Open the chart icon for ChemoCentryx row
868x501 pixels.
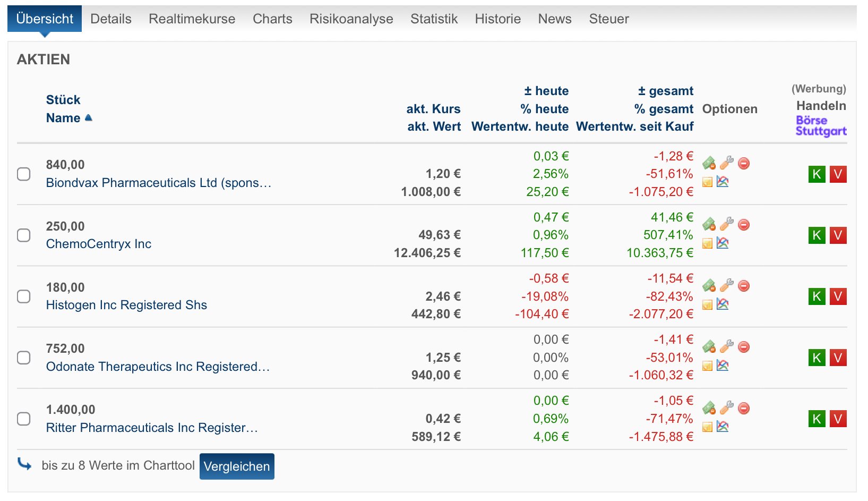coord(723,243)
